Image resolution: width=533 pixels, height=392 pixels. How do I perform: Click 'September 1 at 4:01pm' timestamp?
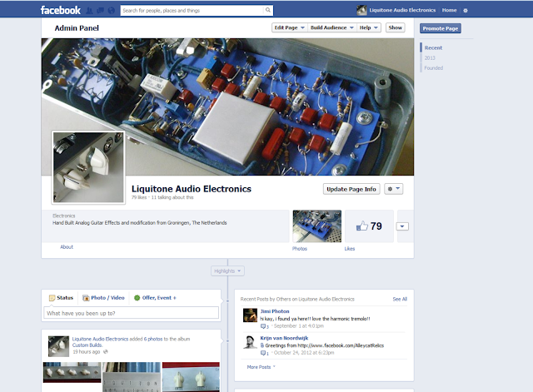pos(299,326)
